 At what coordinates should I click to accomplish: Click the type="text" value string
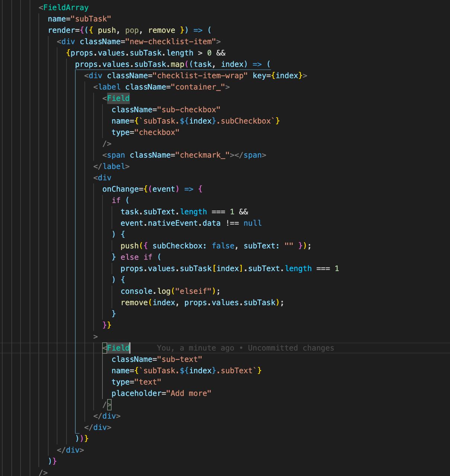148,382
